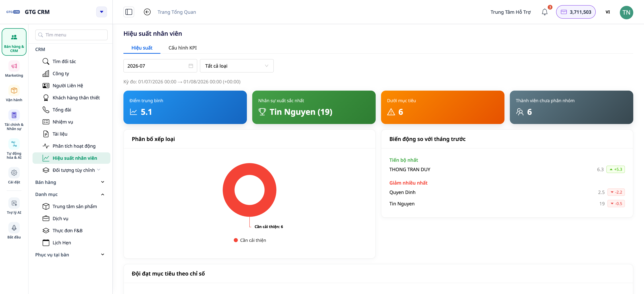Switch to the Hiệu suất tab
644x294 pixels.
[x=142, y=48]
